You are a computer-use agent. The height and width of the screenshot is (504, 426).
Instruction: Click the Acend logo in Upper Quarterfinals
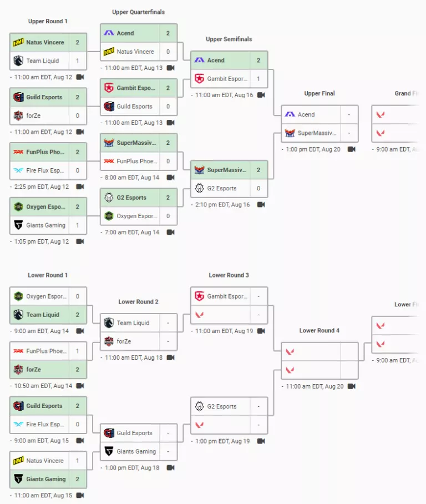tap(109, 33)
